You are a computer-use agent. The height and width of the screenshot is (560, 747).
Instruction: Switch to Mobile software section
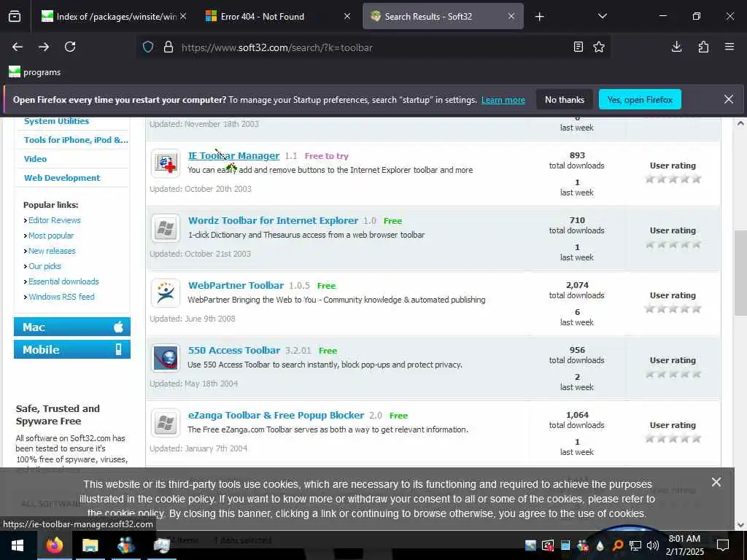72,349
